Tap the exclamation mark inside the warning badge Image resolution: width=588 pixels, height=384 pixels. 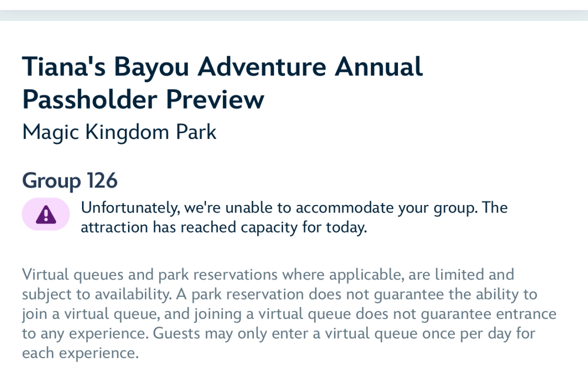coord(46,215)
